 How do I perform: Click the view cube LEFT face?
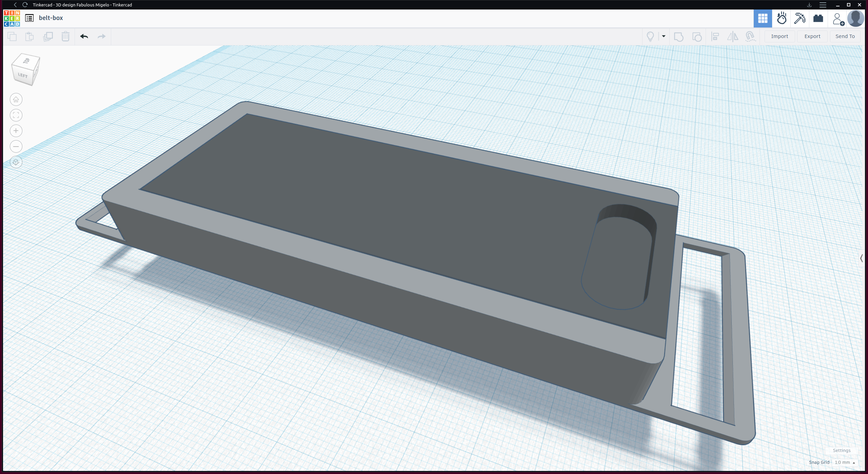pyautogui.click(x=23, y=75)
